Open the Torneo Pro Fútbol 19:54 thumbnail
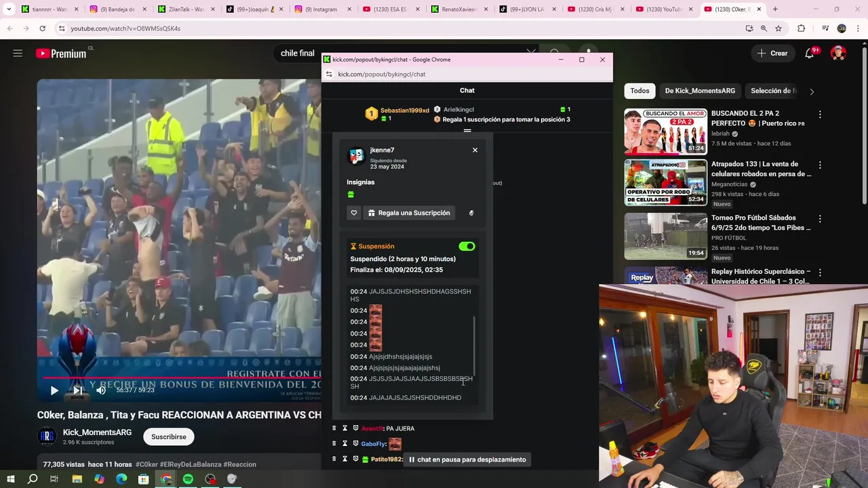868x488 pixels. click(665, 237)
